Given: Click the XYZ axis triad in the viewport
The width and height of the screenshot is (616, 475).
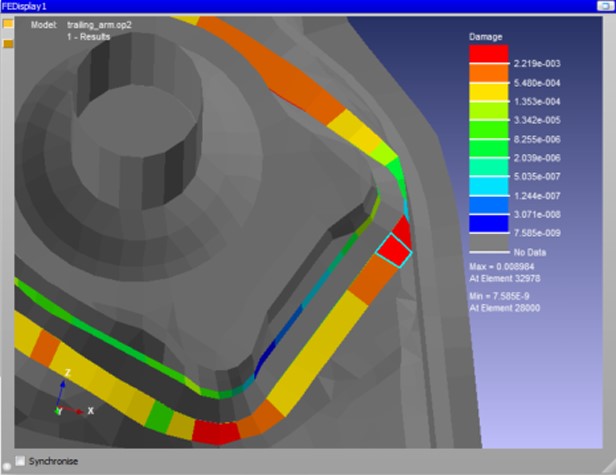Looking at the screenshot, I should 73,393.
